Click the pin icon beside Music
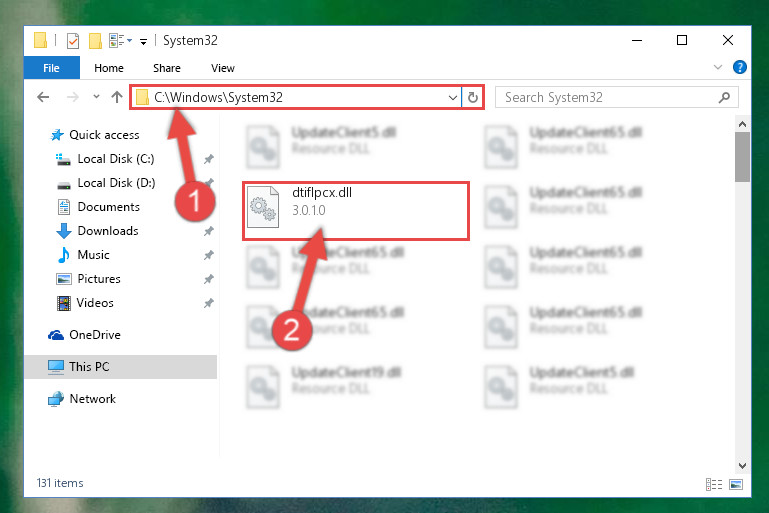This screenshot has width=769, height=513. [209, 255]
